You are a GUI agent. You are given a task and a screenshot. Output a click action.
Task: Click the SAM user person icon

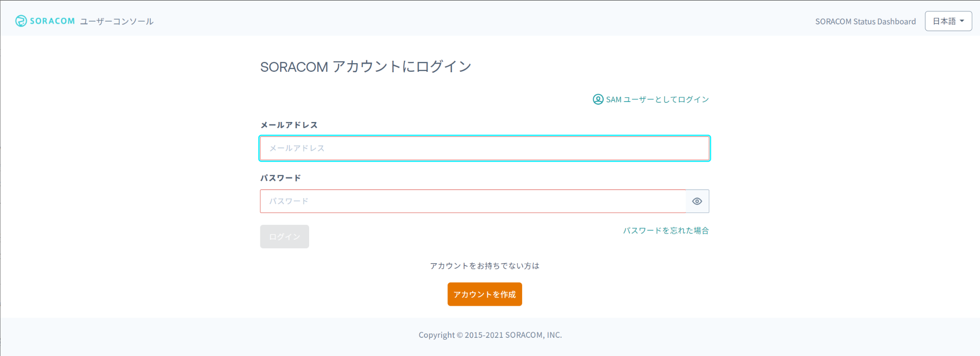(x=598, y=99)
